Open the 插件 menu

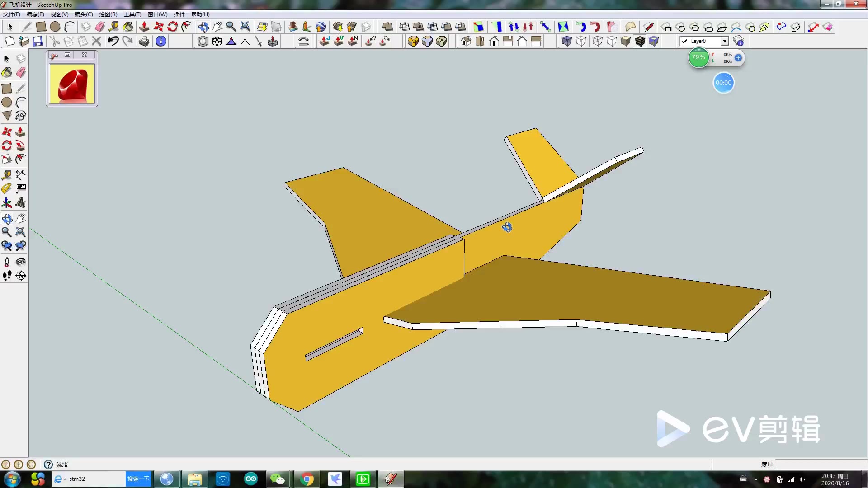click(x=179, y=14)
